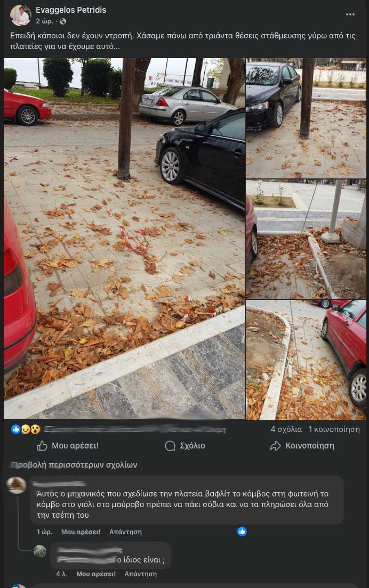The height and width of the screenshot is (588, 369).
Task: Click Evaggelos Petridis profile picture
Action: click(x=20, y=15)
